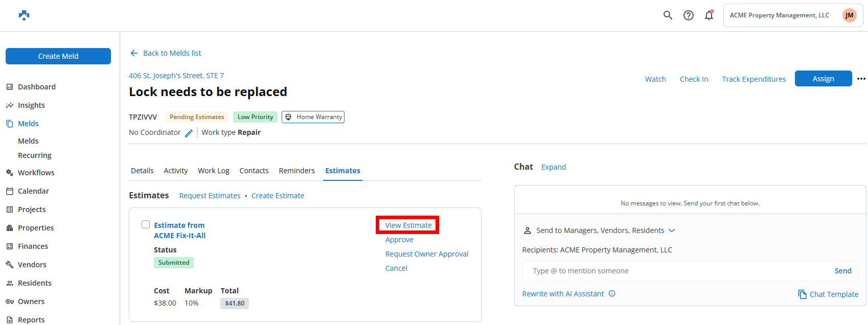The height and width of the screenshot is (325, 868).
Task: Click the Property Meld logo icon
Action: pos(24,15)
